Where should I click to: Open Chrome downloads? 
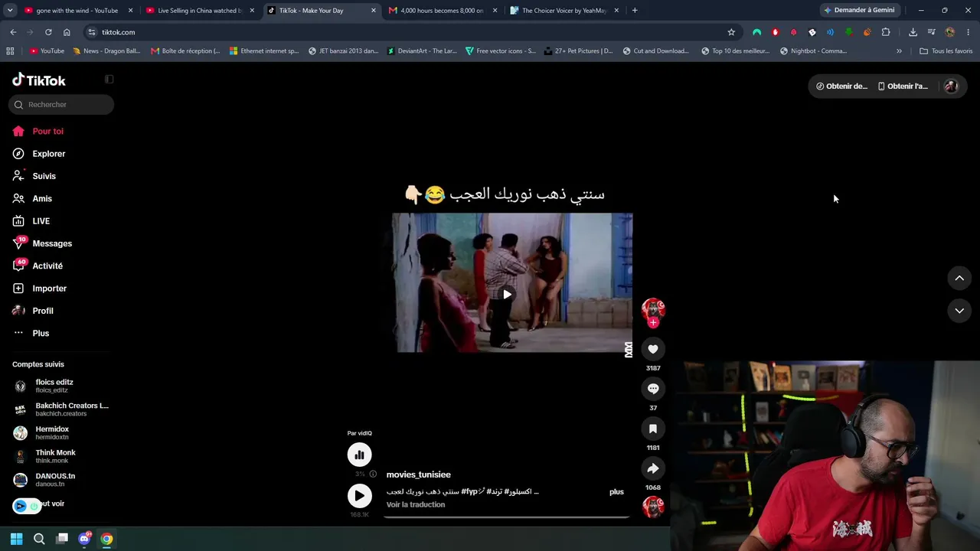click(913, 32)
